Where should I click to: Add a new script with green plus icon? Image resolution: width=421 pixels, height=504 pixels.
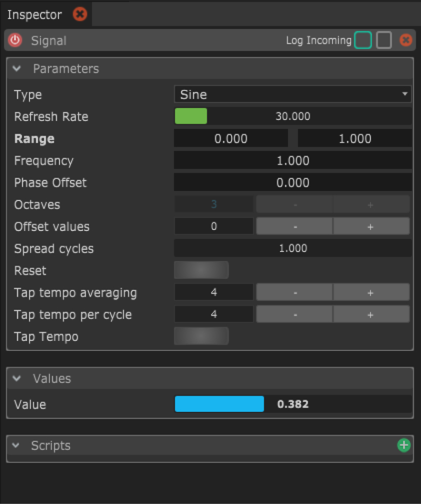tap(404, 446)
